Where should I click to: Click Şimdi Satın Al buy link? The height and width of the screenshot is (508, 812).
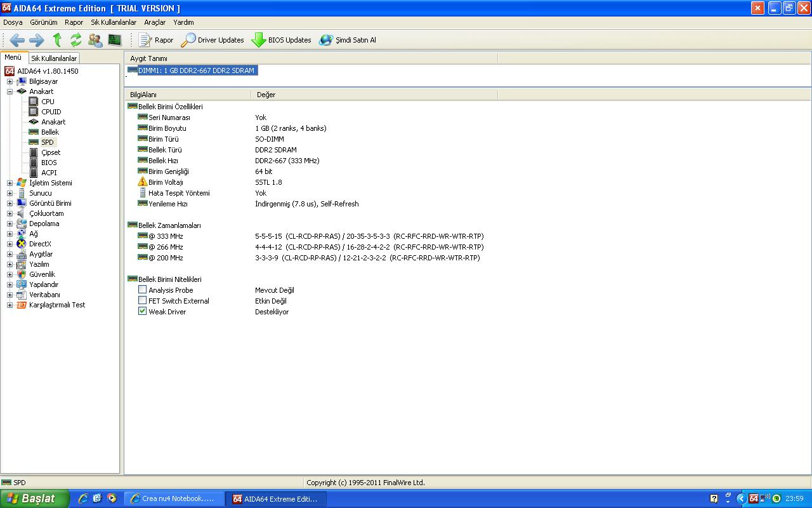[x=348, y=40]
